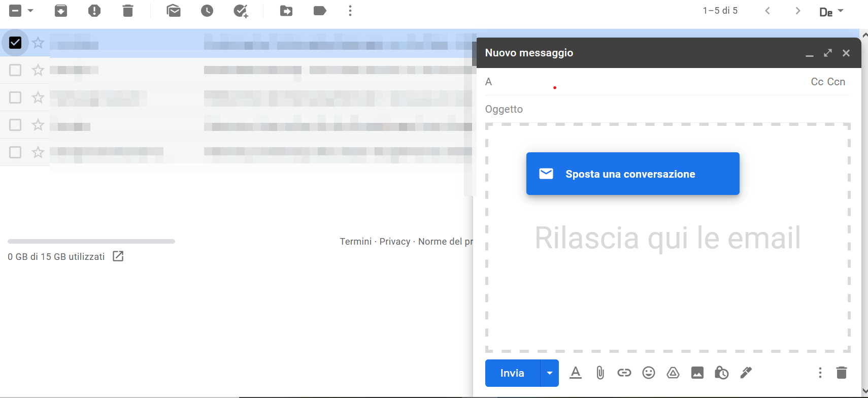Click the storage usage progress bar
Image resolution: width=868 pixels, height=398 pixels.
(91, 241)
